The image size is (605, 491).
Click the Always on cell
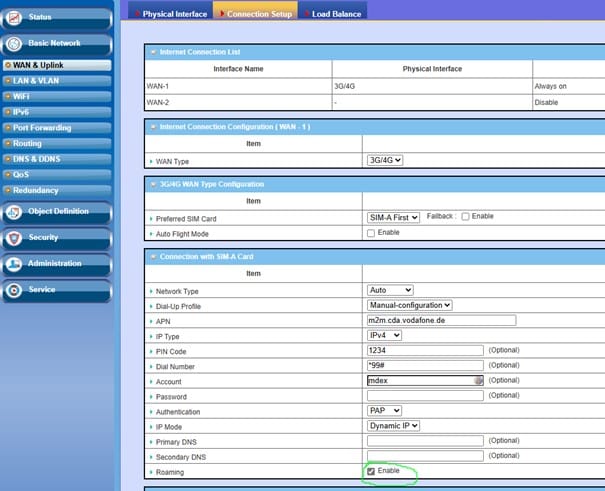(569, 86)
